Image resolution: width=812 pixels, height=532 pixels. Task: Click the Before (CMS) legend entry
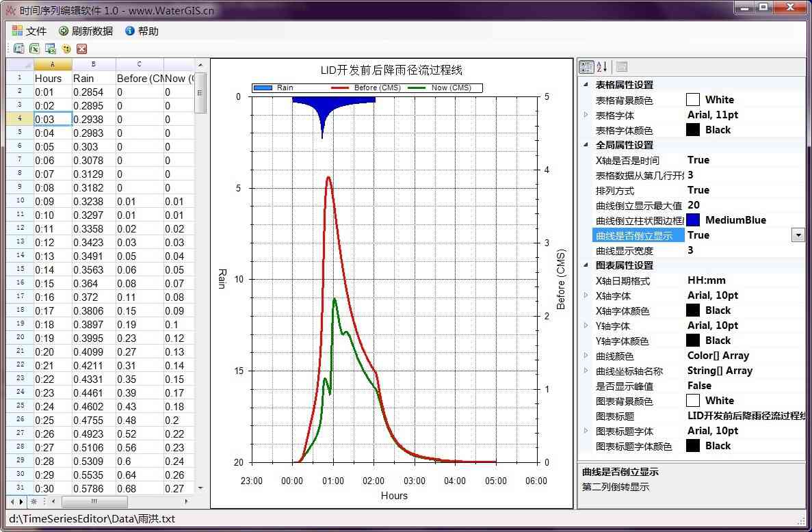pyautogui.click(x=366, y=88)
